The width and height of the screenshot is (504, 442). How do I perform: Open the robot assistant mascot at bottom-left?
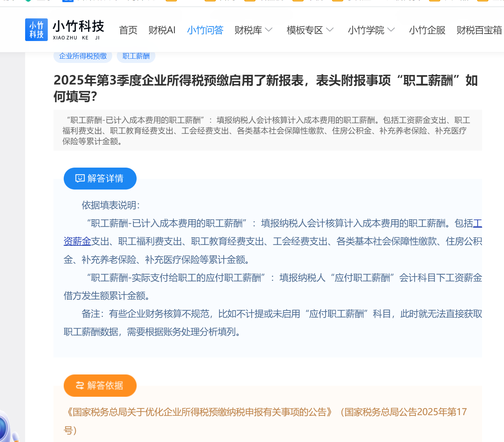coord(7,428)
